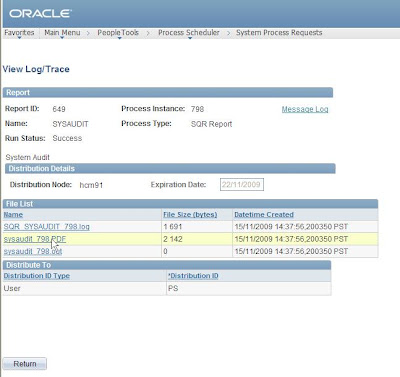
Task: Sort by Distribution ID Type column
Action: (37, 276)
